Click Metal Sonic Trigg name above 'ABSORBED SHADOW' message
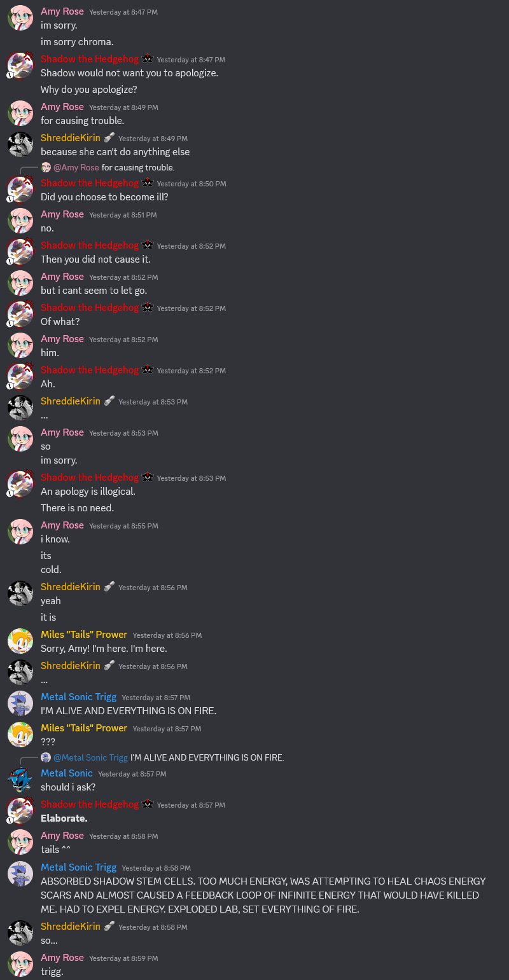Screen dimensions: 509x980 point(79,867)
